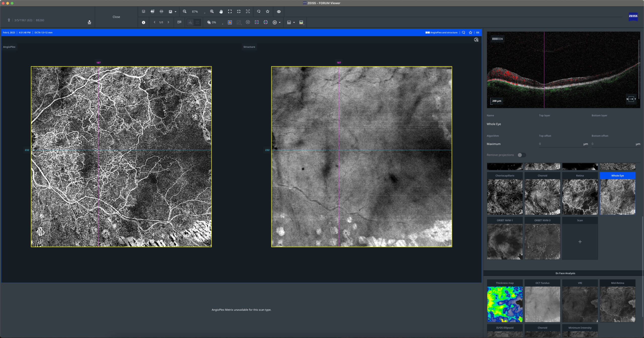Screen dimensions: 644x338
Task: Click the comment bubble in scan header
Action: (x=463, y=32)
